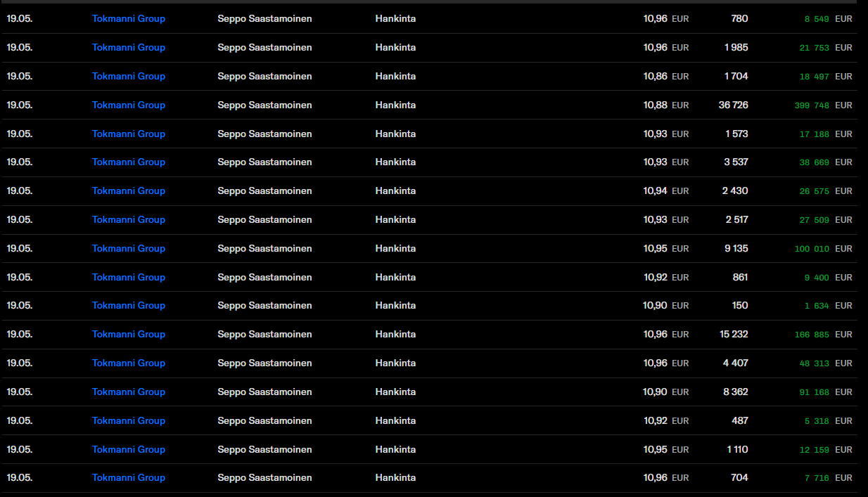Open Tokmanni Group link in the 487 shares row
868x497 pixels.
[129, 420]
